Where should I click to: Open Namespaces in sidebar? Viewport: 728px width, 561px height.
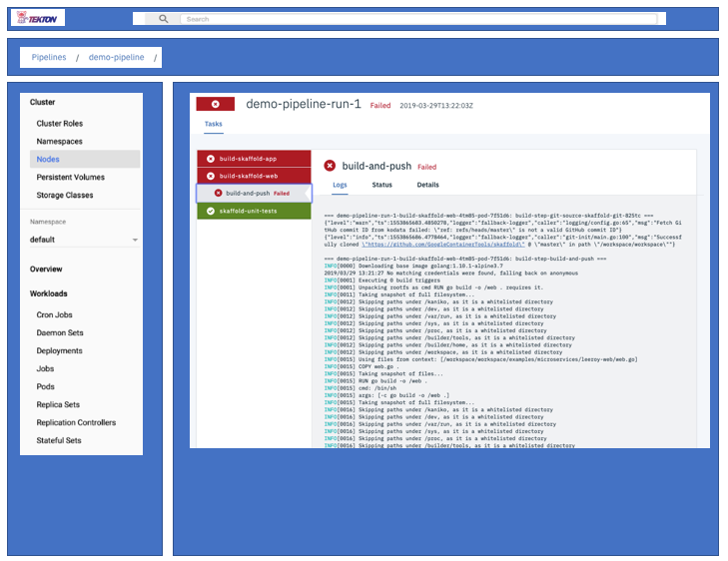(x=60, y=141)
